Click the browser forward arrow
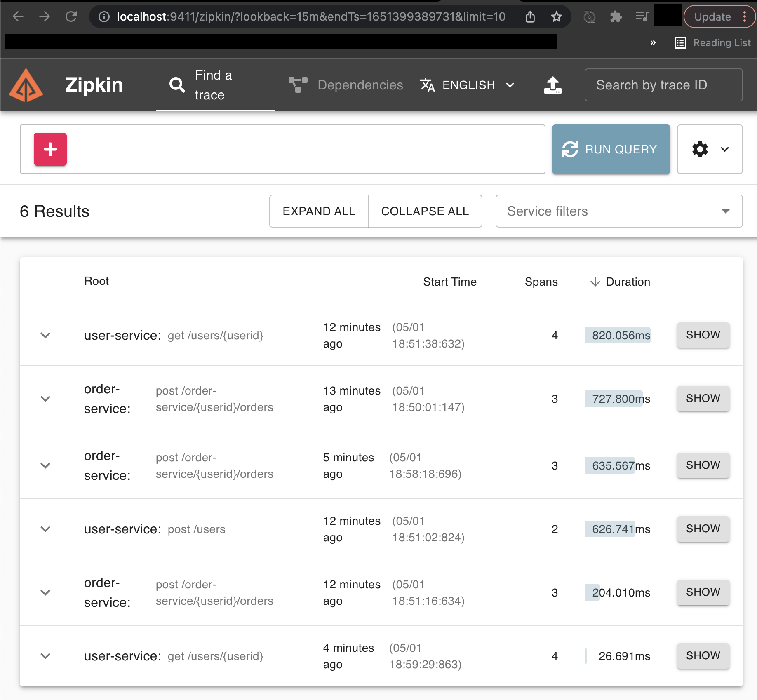The height and width of the screenshot is (700, 757). click(45, 16)
